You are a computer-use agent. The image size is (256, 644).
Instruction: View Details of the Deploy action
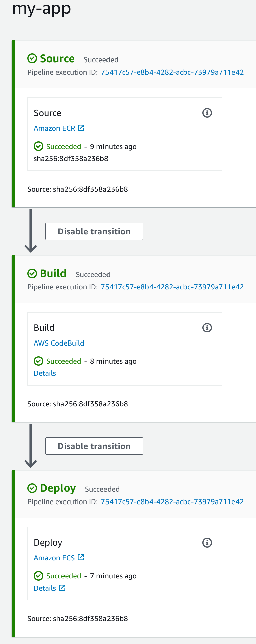pos(45,588)
